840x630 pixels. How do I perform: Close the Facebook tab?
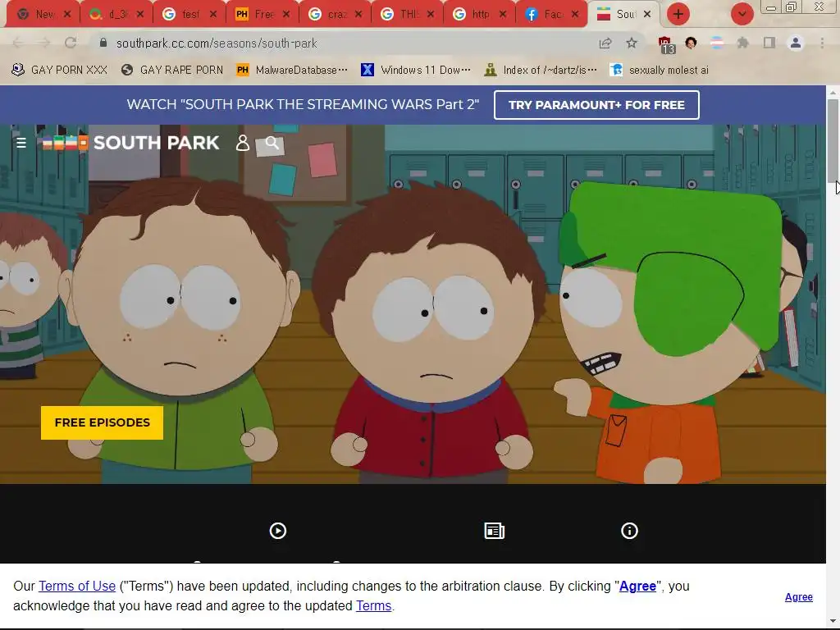[x=575, y=14]
